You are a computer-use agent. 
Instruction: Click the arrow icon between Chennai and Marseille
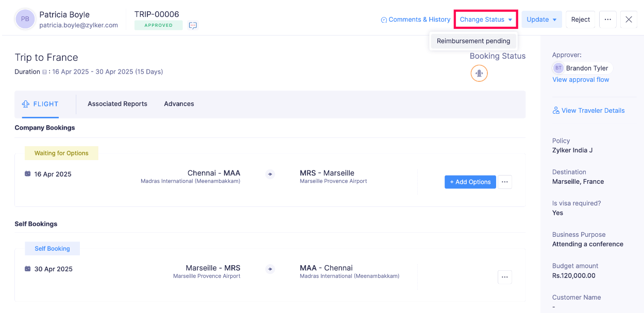point(270,174)
